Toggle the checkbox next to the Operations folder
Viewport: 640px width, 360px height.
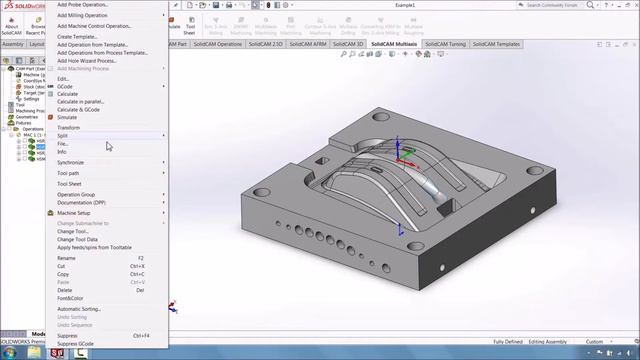9,129
